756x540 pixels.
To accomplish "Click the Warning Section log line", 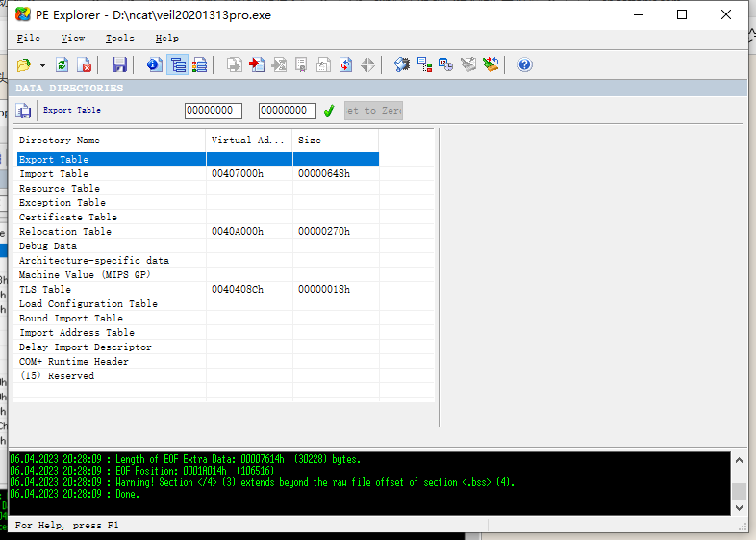I will pyautogui.click(x=263, y=482).
